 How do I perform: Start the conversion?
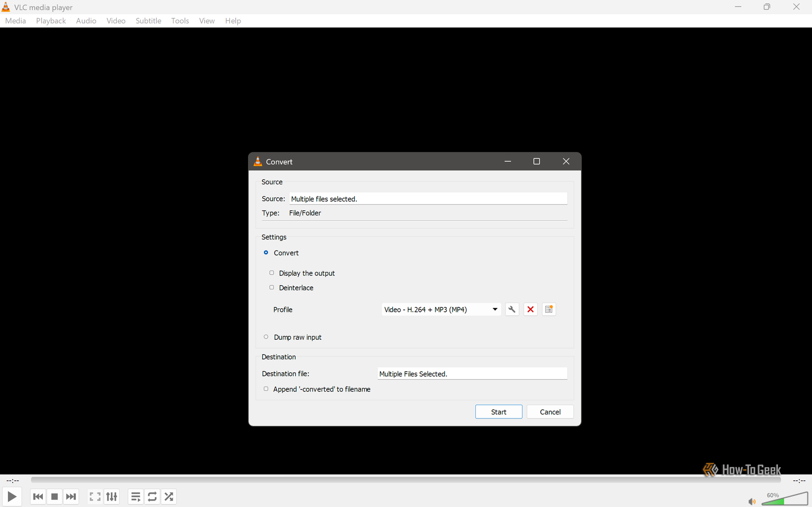tap(499, 412)
